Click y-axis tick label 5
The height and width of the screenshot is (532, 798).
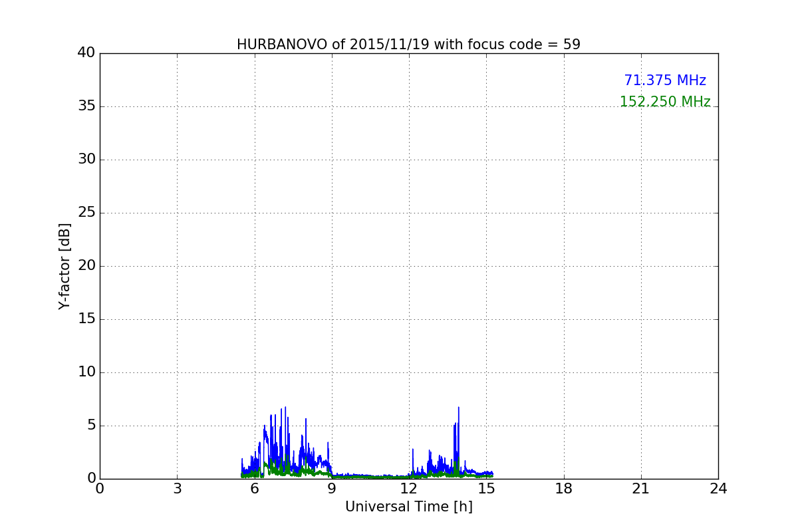pyautogui.click(x=91, y=426)
